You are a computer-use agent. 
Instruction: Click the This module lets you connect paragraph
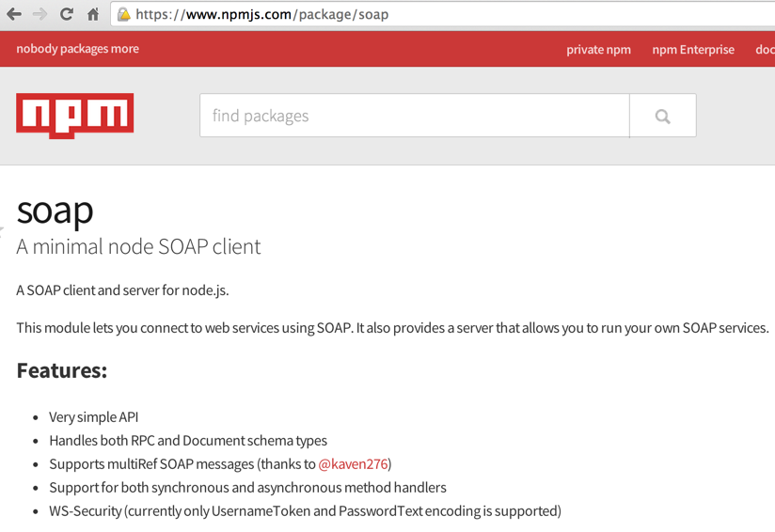[x=392, y=328]
